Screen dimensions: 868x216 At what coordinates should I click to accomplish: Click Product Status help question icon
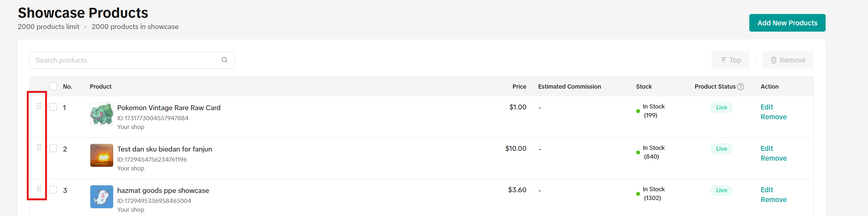pos(740,87)
